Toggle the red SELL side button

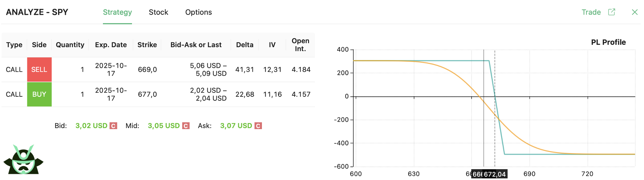click(39, 69)
